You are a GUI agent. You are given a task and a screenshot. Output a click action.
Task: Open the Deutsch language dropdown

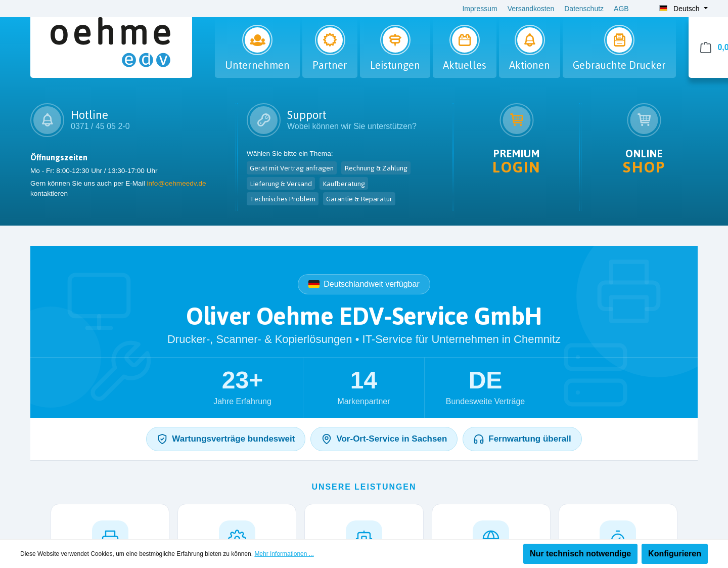684,8
